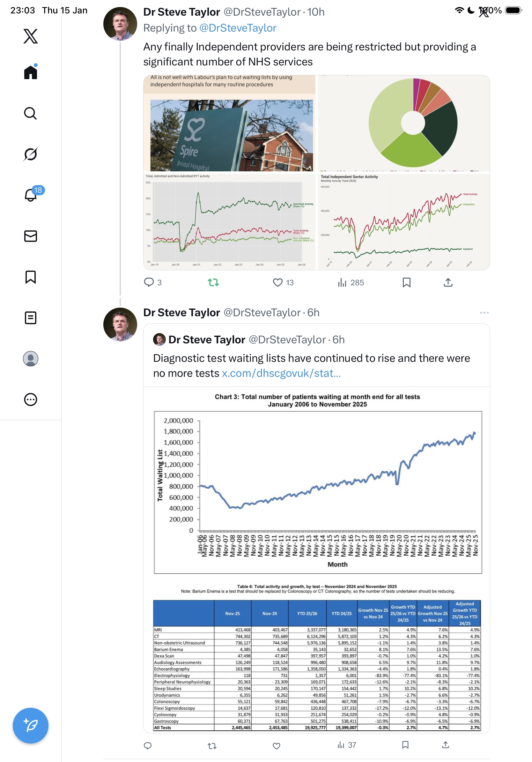Open Notifications bell with 18 badge
Screen dimensions: 532x762
point(31,195)
